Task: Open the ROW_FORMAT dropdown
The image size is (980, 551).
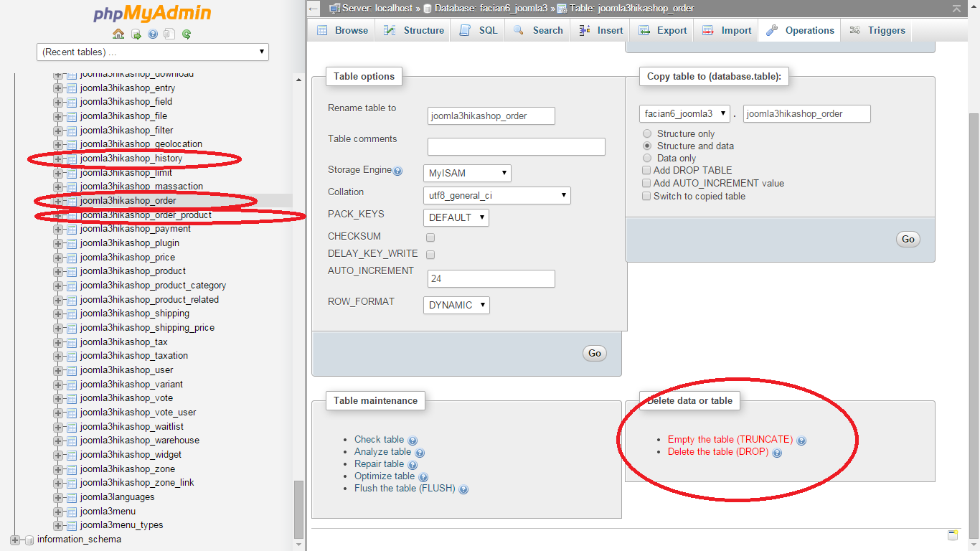Action: tap(456, 305)
